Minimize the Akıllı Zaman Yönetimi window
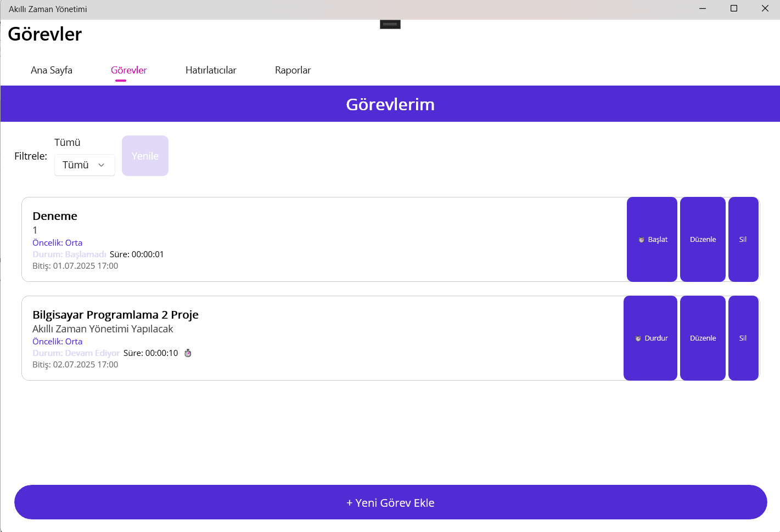 click(x=702, y=8)
